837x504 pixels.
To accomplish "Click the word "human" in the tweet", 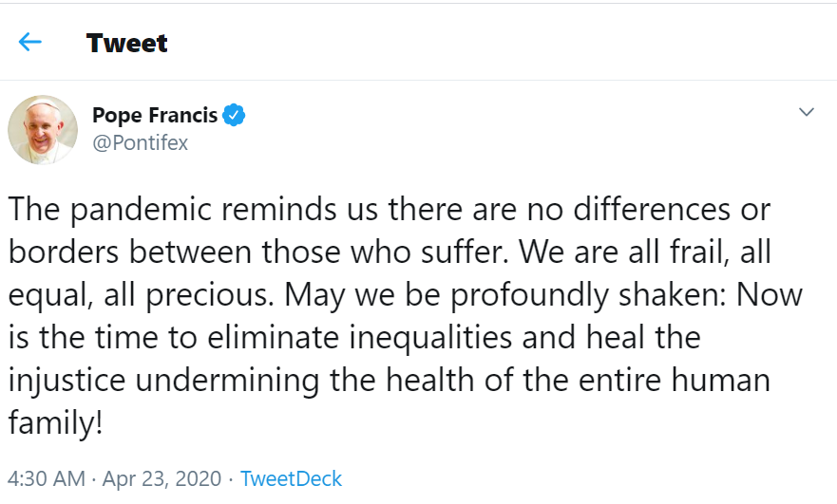I will [x=722, y=381].
